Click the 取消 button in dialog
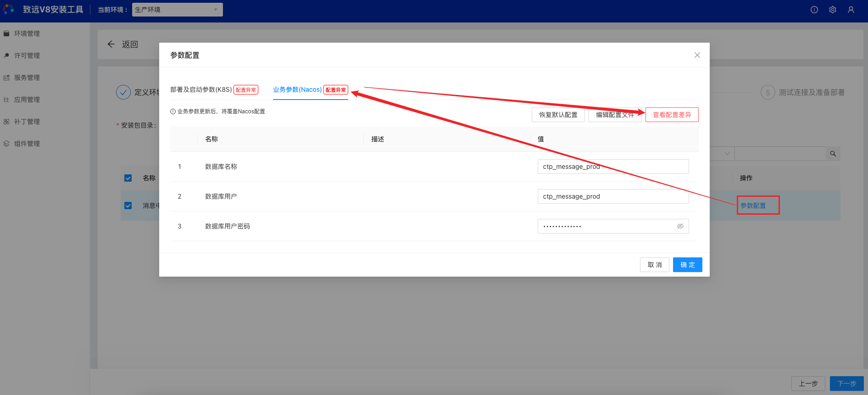The image size is (868, 395). point(655,265)
